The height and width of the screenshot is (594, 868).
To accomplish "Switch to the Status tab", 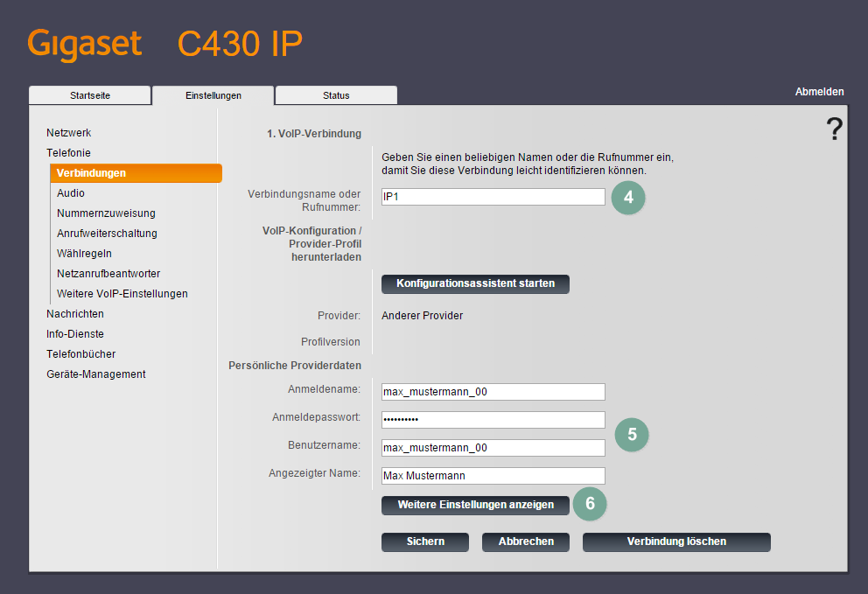I will point(336,95).
